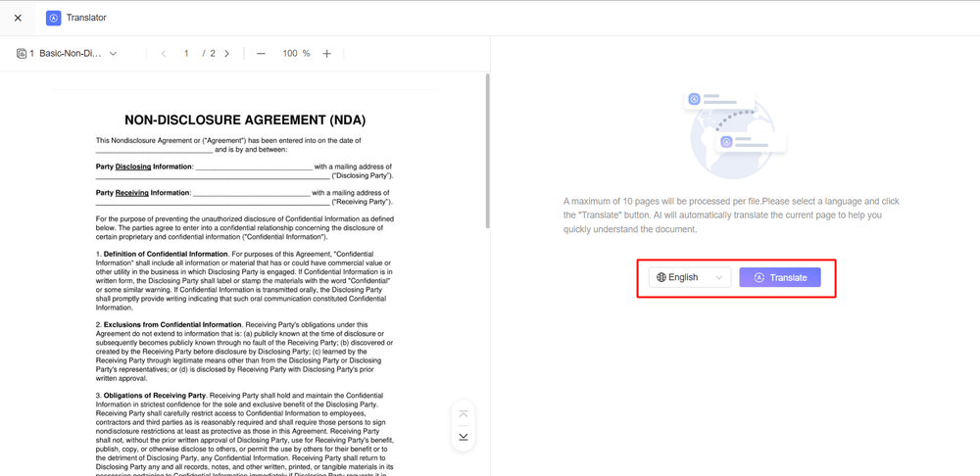Click the current page number field

tap(186, 54)
